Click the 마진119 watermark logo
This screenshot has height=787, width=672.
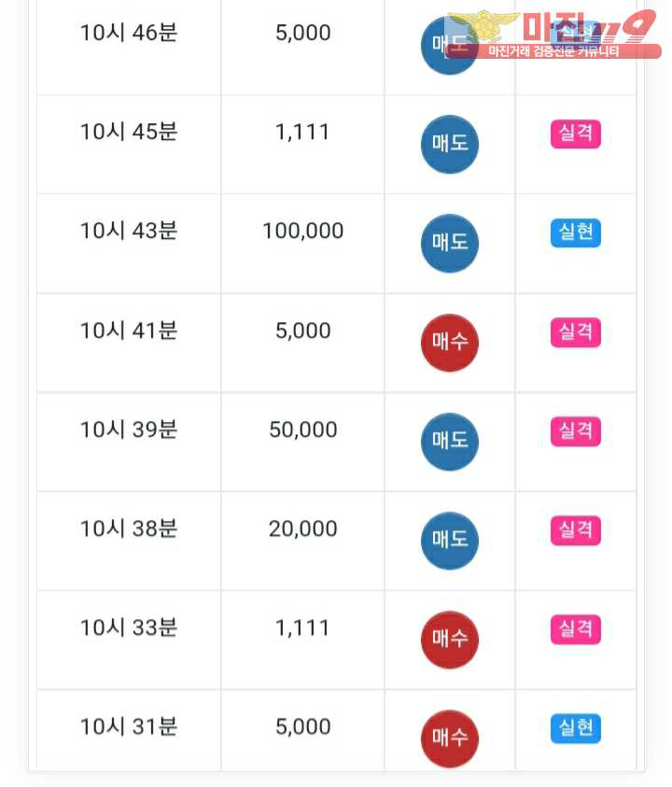[x=553, y=34]
